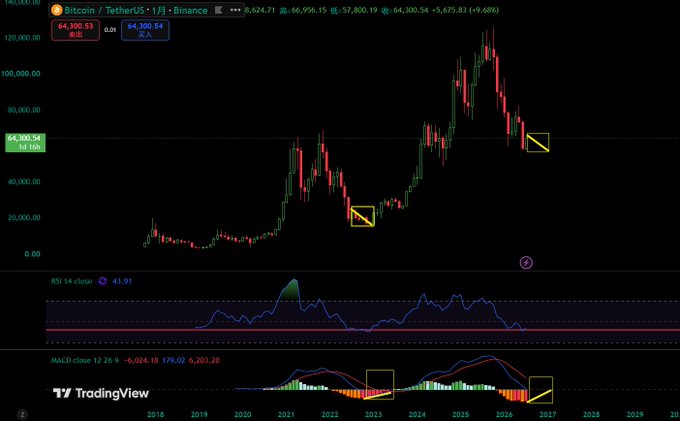Image resolution: width=680 pixels, height=421 pixels.
Task: Click the 100,000.00 price axis label
Action: click(x=21, y=74)
